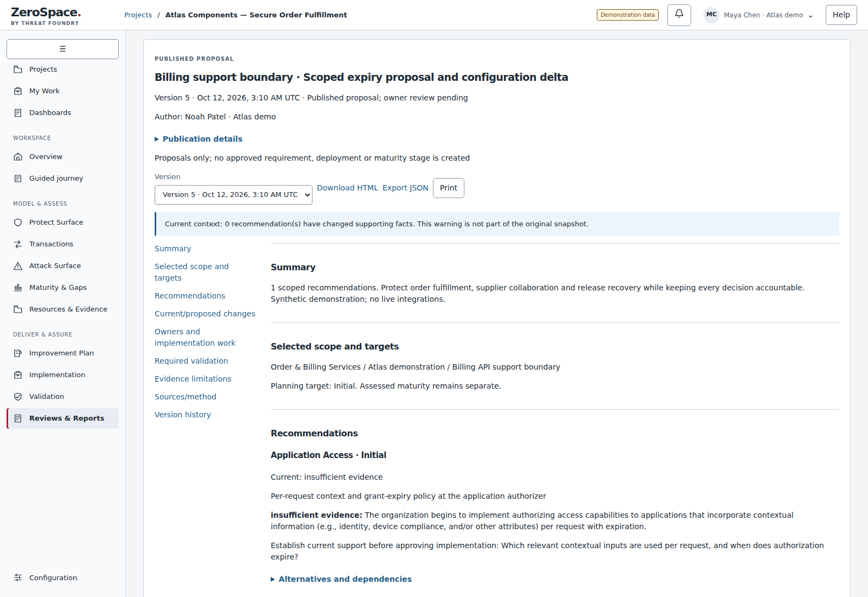Click the Projects folder icon in sidebar
868x597 pixels.
18,69
